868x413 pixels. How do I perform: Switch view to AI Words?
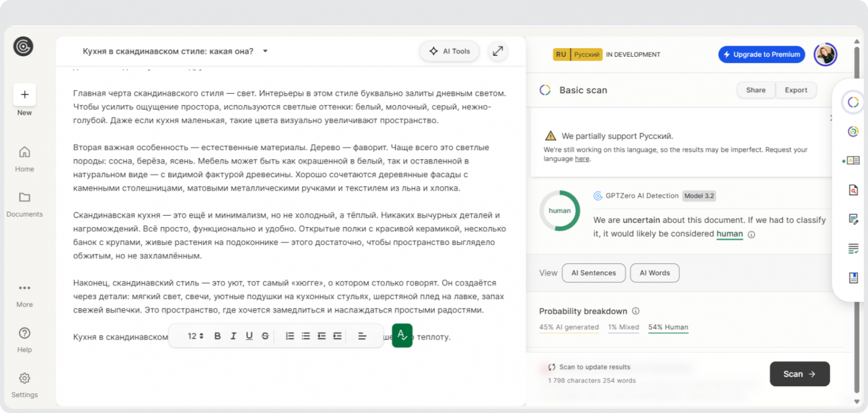655,273
